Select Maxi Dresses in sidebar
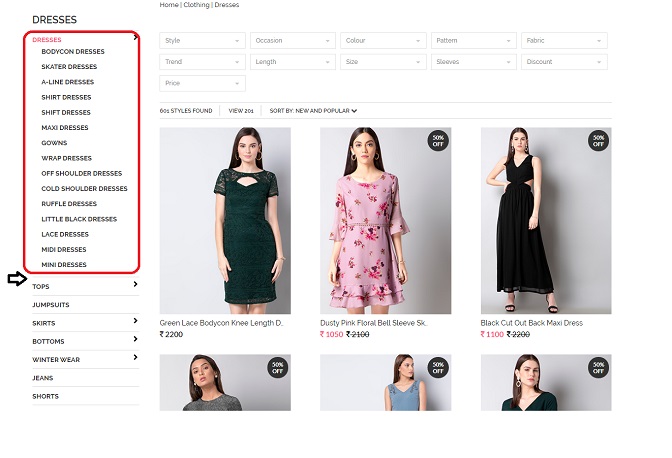672x458 pixels. (65, 128)
